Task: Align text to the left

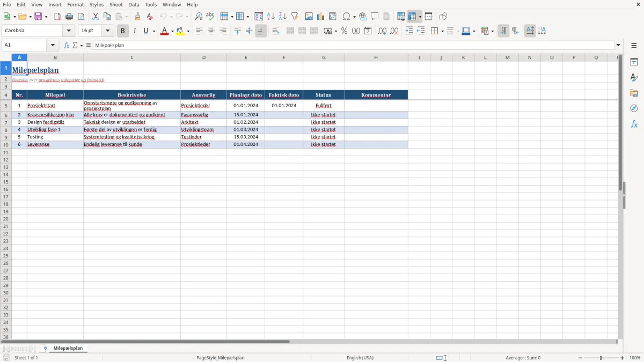Action: [x=200, y=31]
